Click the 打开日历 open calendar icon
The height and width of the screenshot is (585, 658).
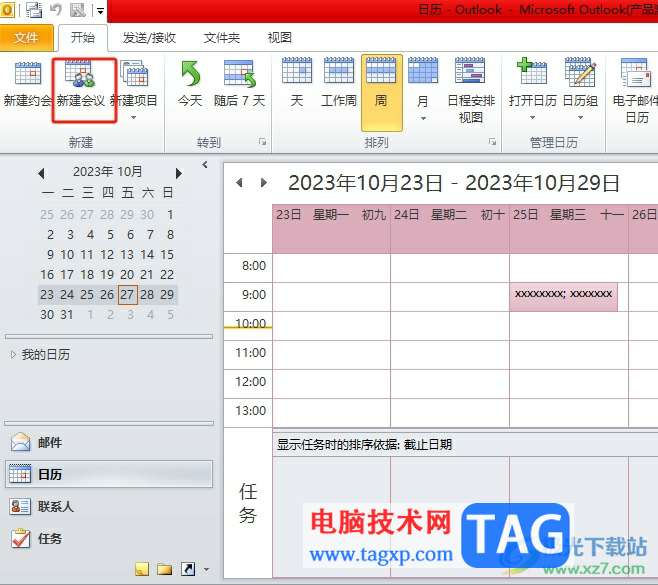533,71
